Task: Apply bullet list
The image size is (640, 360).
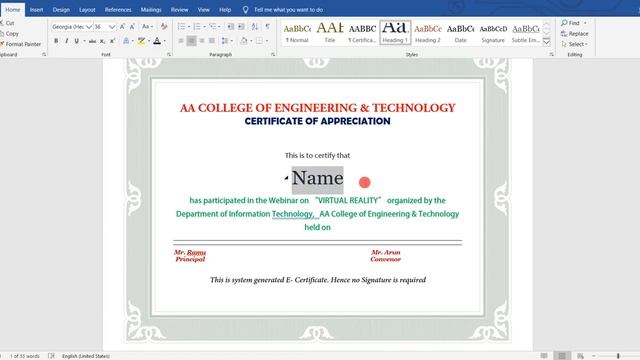Action: [x=181, y=27]
